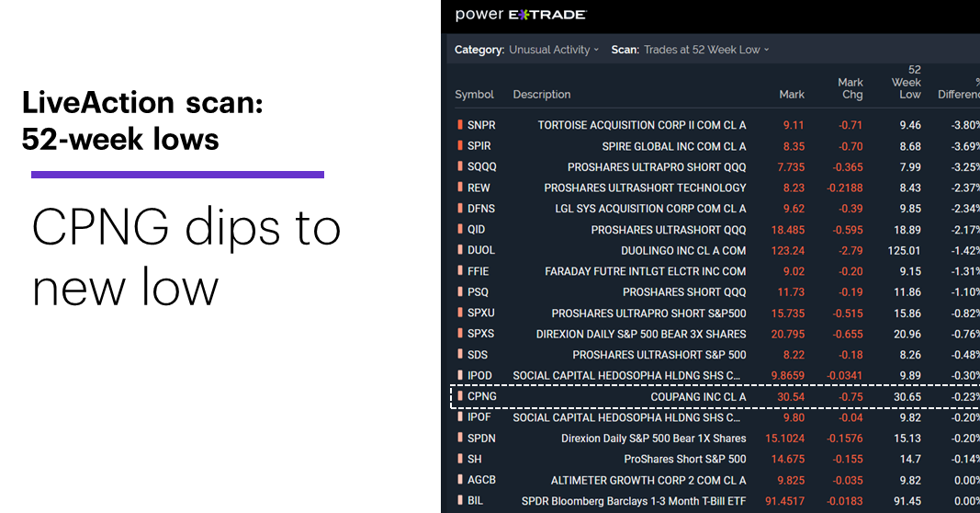Image resolution: width=980 pixels, height=513 pixels.
Task: Select the BIL symbol
Action: [x=475, y=501]
